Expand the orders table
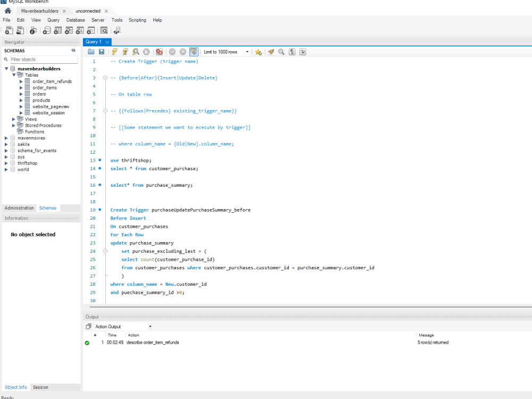Viewport: 532px width, 399px height. click(x=21, y=94)
